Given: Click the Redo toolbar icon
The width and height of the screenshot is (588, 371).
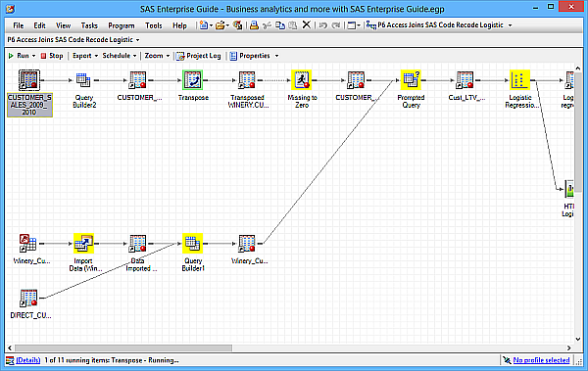Looking at the screenshot, I should click(x=336, y=25).
